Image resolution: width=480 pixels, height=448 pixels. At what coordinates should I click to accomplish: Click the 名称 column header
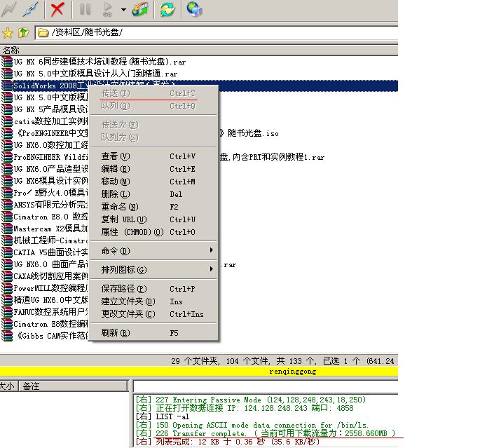(199, 50)
